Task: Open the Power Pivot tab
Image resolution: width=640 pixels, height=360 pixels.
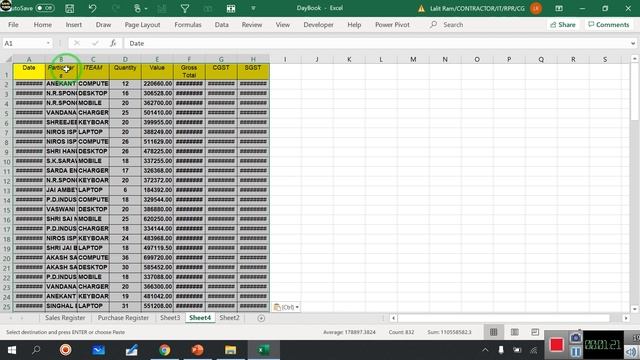Action: pos(392,24)
